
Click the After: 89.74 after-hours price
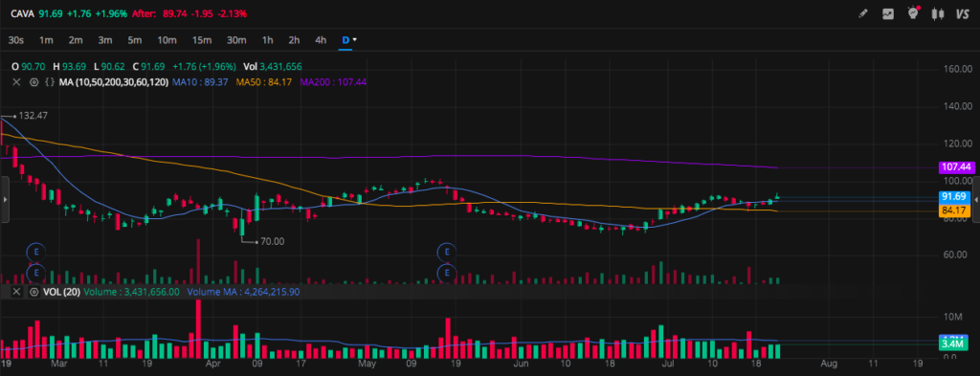(189, 13)
